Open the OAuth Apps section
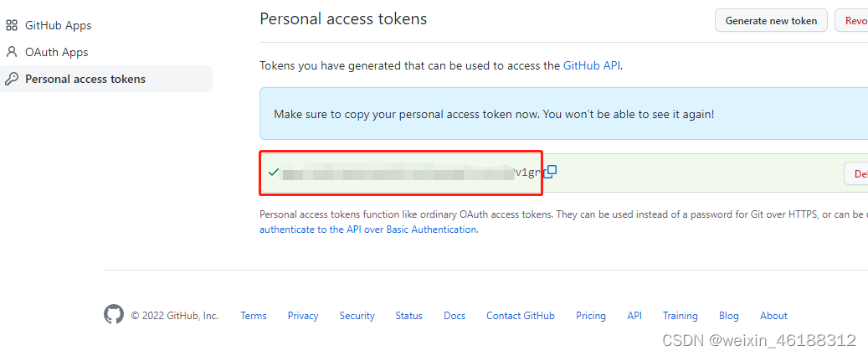The image size is (868, 356). (56, 52)
